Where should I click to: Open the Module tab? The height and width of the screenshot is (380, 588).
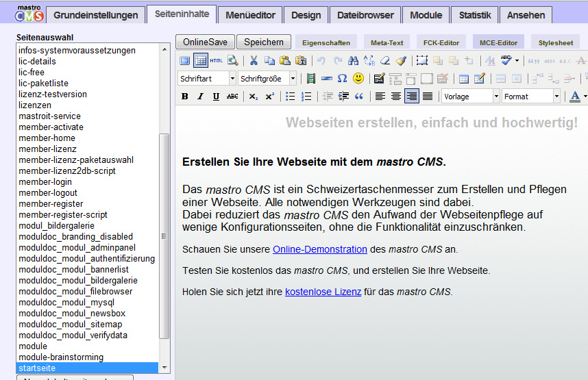pyautogui.click(x=426, y=15)
